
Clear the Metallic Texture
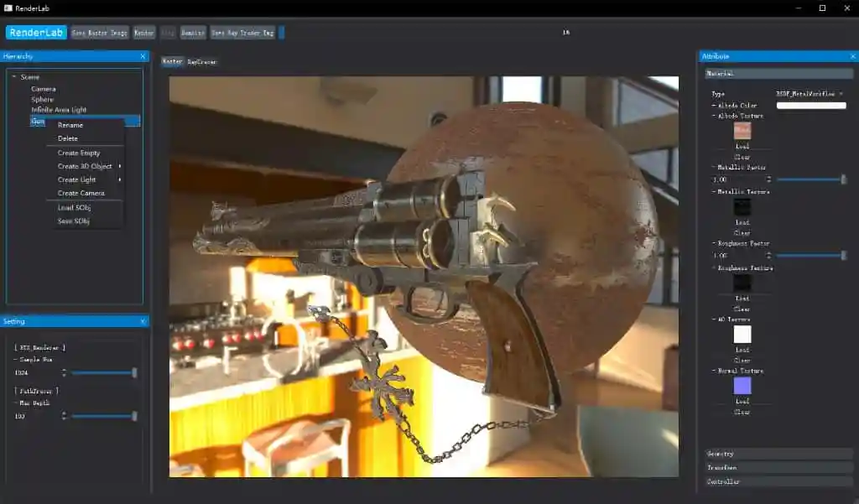pos(742,233)
